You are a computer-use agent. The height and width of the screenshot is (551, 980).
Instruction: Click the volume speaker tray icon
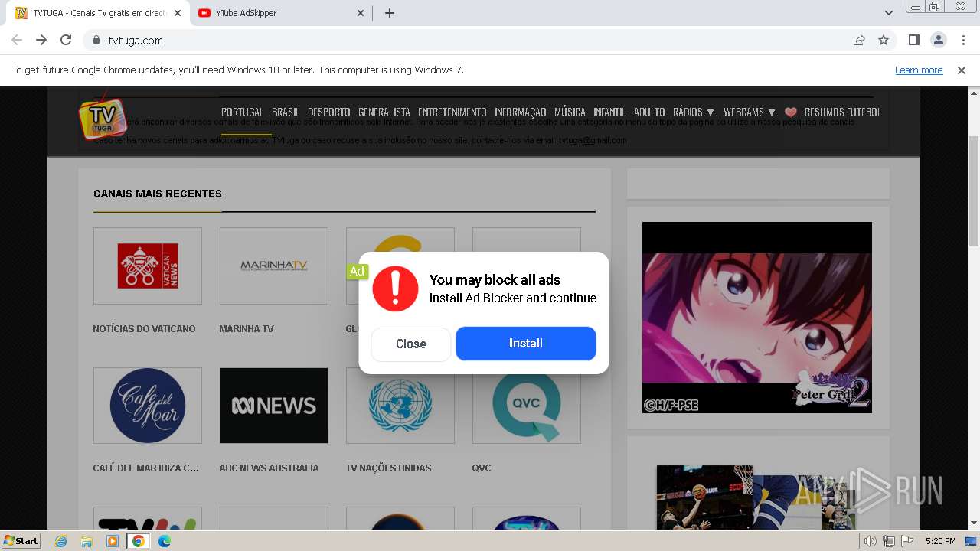click(871, 541)
